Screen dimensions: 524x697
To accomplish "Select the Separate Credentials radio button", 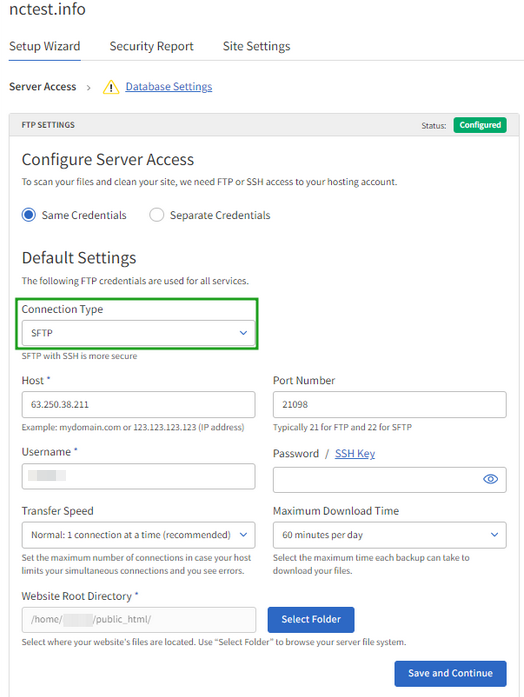I will (156, 215).
